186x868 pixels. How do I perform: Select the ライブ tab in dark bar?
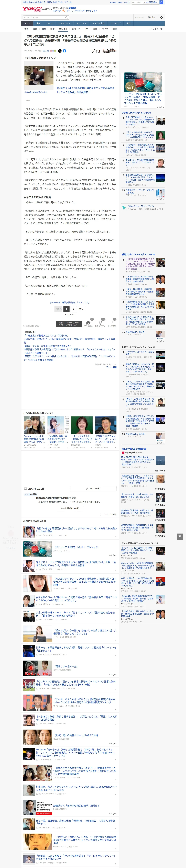(x=49, y=24)
